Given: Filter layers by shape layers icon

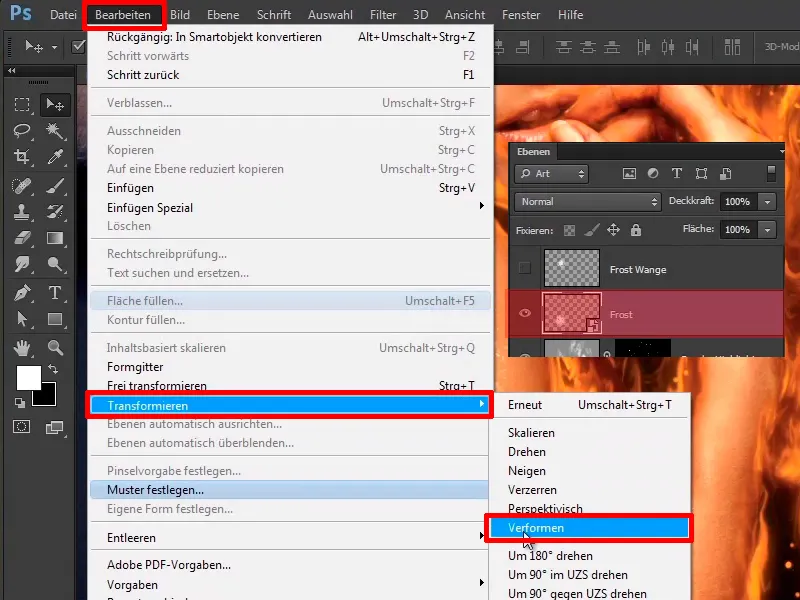Looking at the screenshot, I should pyautogui.click(x=702, y=173).
